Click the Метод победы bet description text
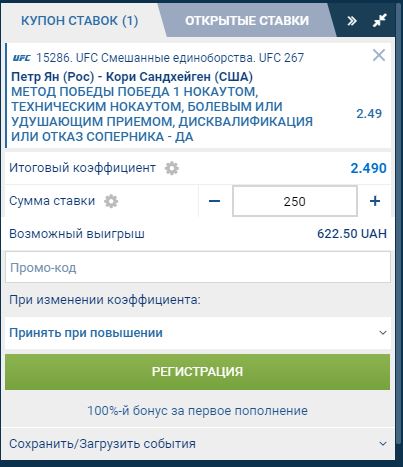Screen dimensions: 403x467 coord(162,114)
